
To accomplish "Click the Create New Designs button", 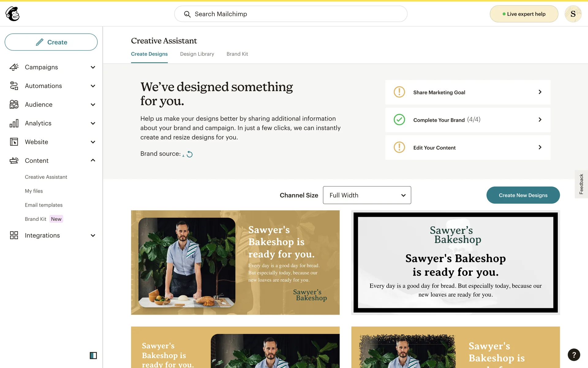I will [x=523, y=195].
